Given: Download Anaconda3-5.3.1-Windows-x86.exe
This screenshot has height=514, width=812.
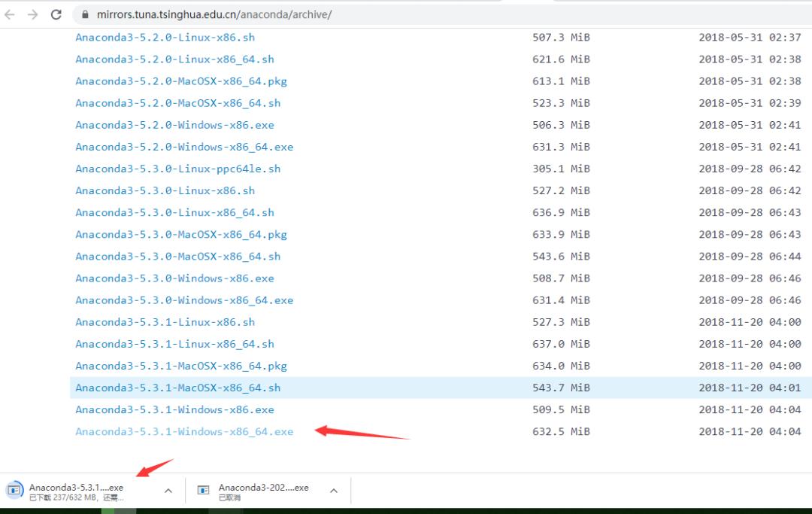Looking at the screenshot, I should (174, 410).
